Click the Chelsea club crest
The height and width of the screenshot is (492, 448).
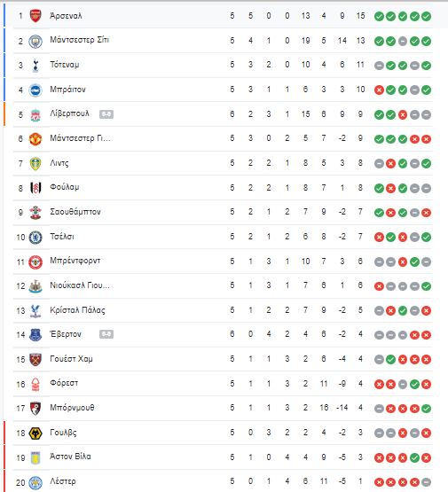35,238
